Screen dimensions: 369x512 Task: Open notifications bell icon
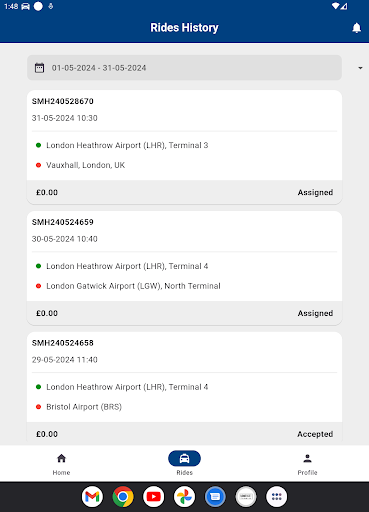pyautogui.click(x=356, y=28)
